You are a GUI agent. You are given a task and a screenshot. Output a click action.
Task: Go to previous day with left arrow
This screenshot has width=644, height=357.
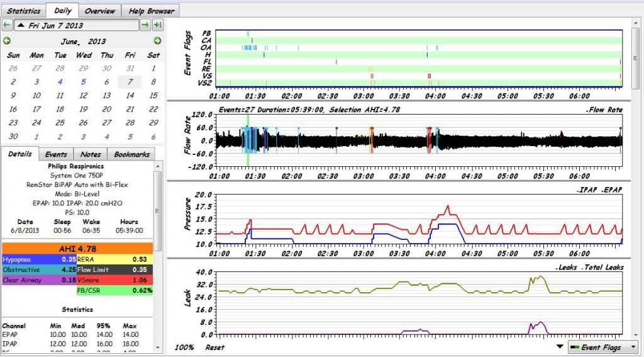(7, 25)
